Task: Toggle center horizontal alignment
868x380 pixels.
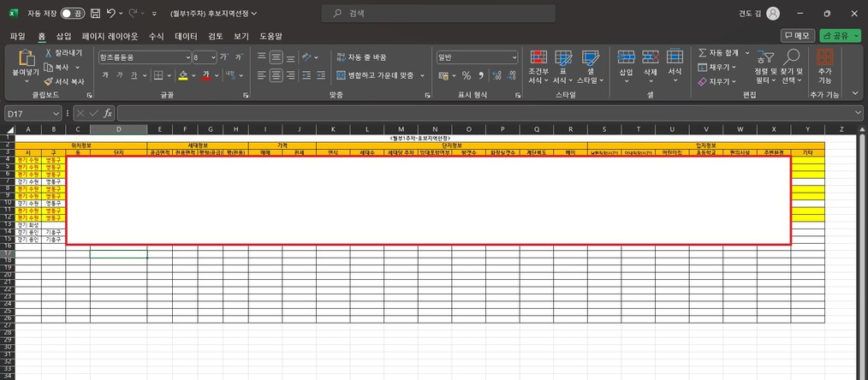Action: tap(276, 75)
